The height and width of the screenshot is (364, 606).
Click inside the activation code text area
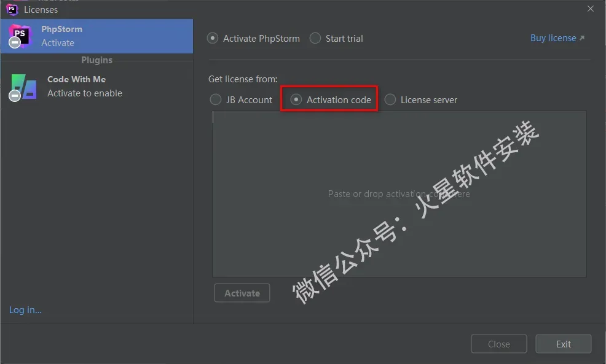399,194
